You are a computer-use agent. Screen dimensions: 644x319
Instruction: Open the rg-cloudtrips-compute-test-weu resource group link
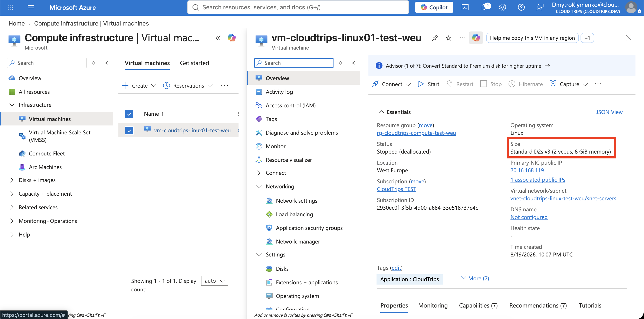[416, 133]
